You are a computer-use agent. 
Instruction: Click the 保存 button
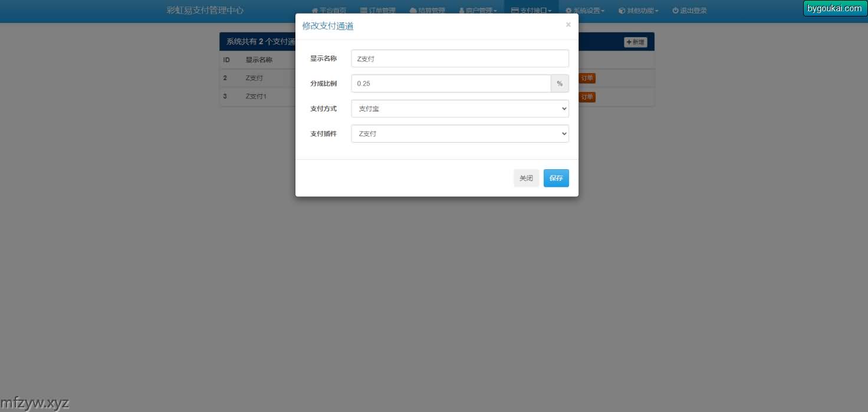pyautogui.click(x=555, y=178)
